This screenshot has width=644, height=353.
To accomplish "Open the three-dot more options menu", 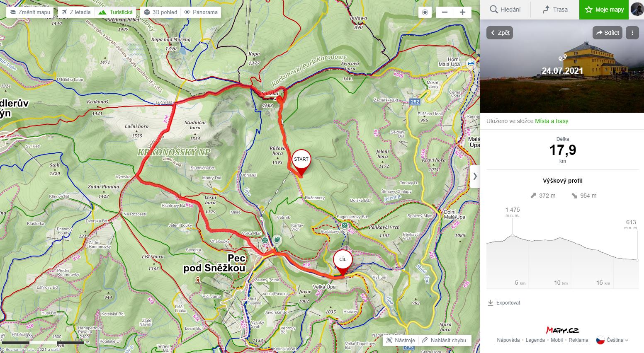I will click(632, 33).
